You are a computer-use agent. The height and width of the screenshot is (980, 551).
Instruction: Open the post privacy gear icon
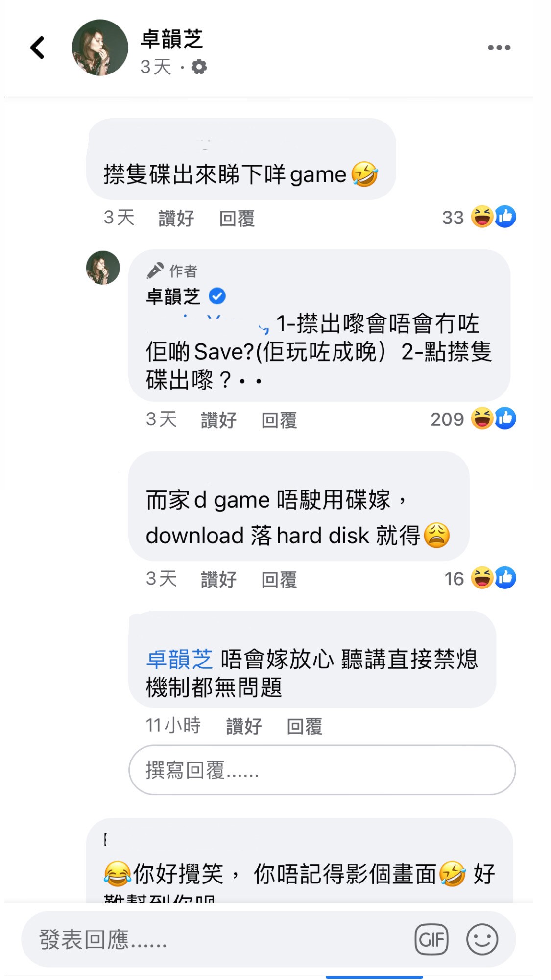[199, 67]
